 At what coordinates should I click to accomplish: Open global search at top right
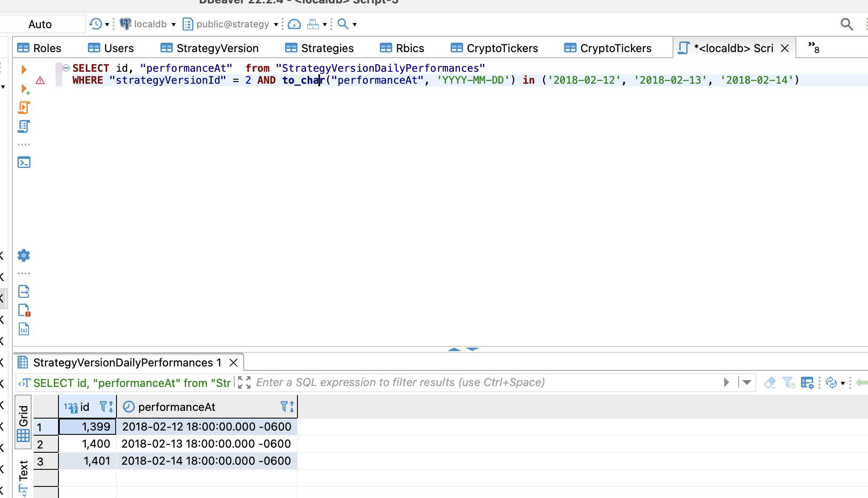pos(847,24)
